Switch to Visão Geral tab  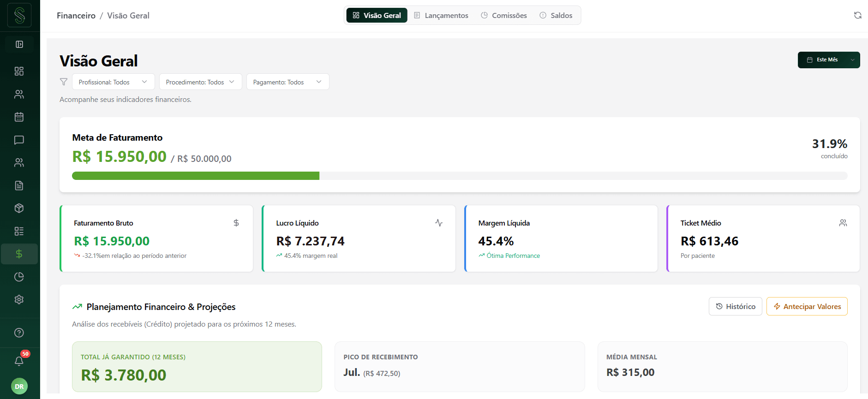[x=377, y=15]
